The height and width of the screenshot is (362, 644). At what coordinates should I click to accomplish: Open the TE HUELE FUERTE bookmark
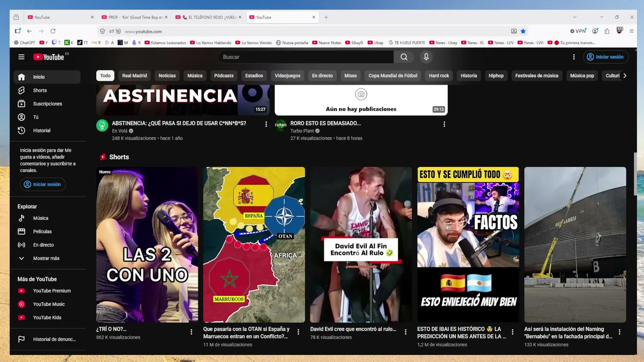407,43
